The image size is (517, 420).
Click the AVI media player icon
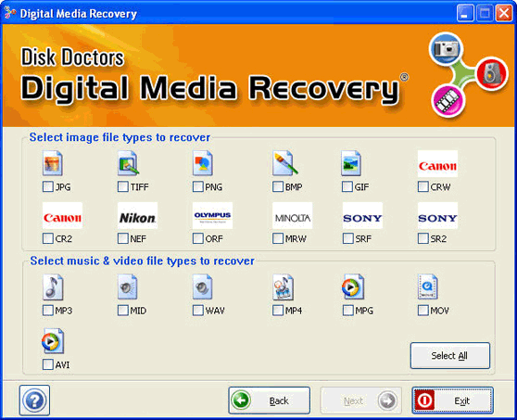click(53, 341)
